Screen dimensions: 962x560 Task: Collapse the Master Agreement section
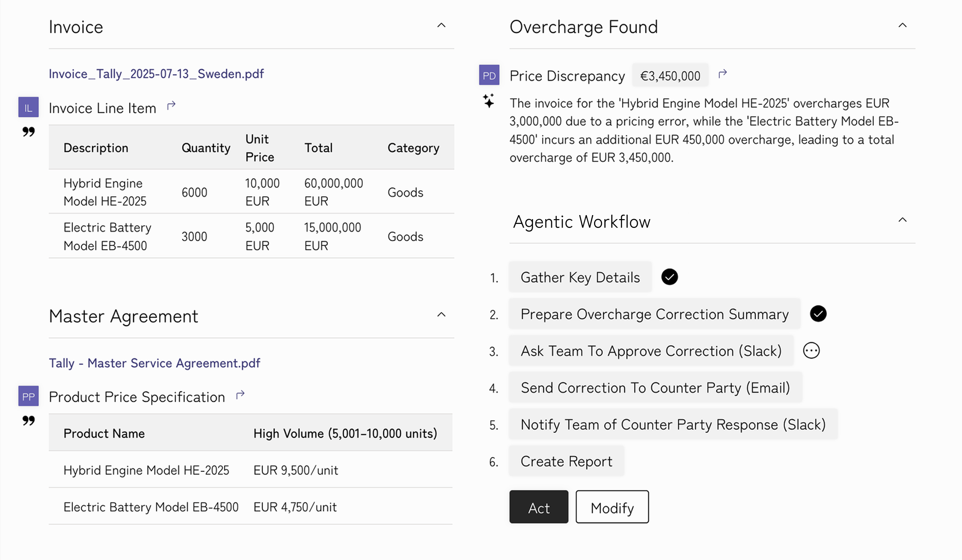click(x=441, y=314)
